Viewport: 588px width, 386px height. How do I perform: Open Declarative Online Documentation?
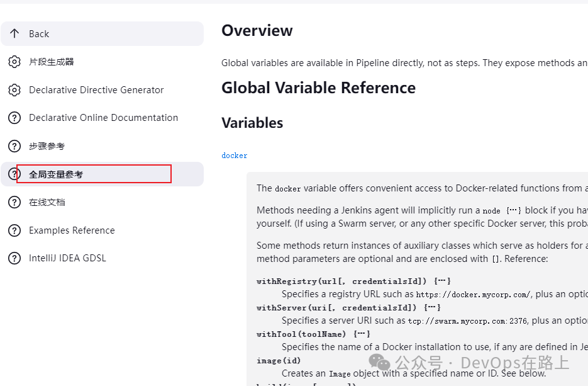click(x=102, y=118)
